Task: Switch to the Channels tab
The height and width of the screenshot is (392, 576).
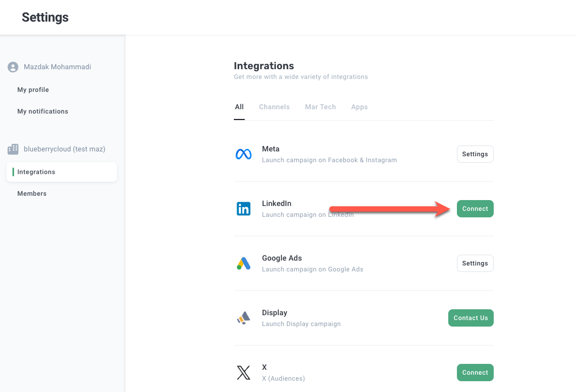Action: coord(274,107)
